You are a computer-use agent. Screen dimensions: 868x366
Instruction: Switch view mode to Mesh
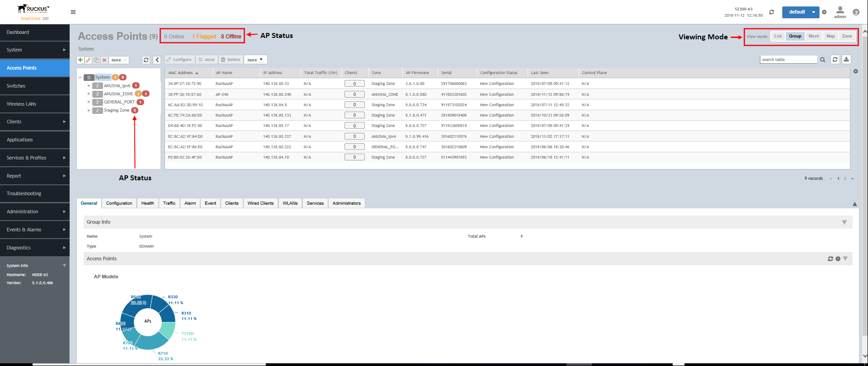pos(814,36)
